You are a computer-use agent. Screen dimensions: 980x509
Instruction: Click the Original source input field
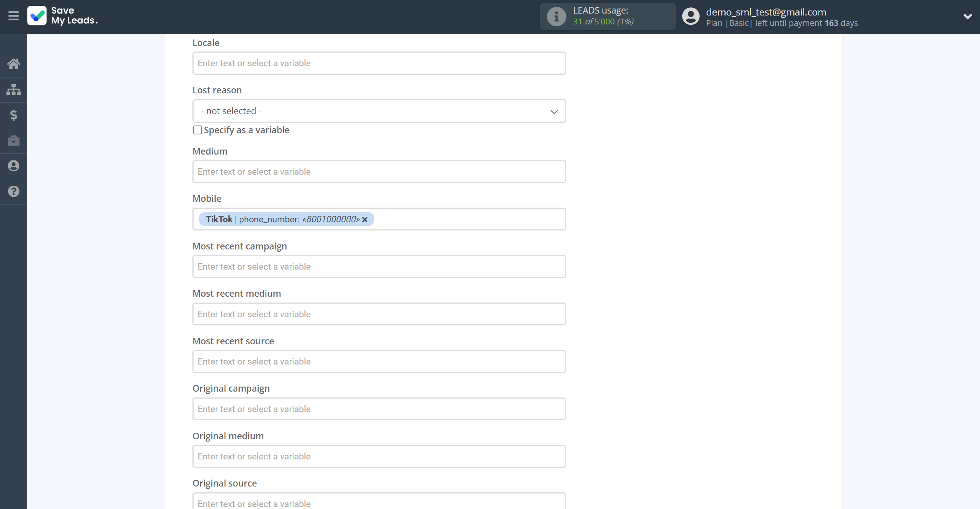(x=379, y=502)
